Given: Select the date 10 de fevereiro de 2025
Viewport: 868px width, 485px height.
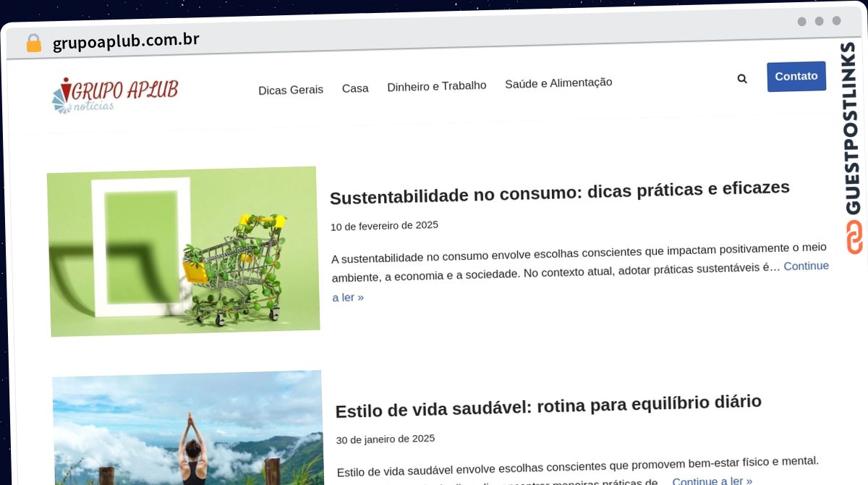Looking at the screenshot, I should click(384, 226).
